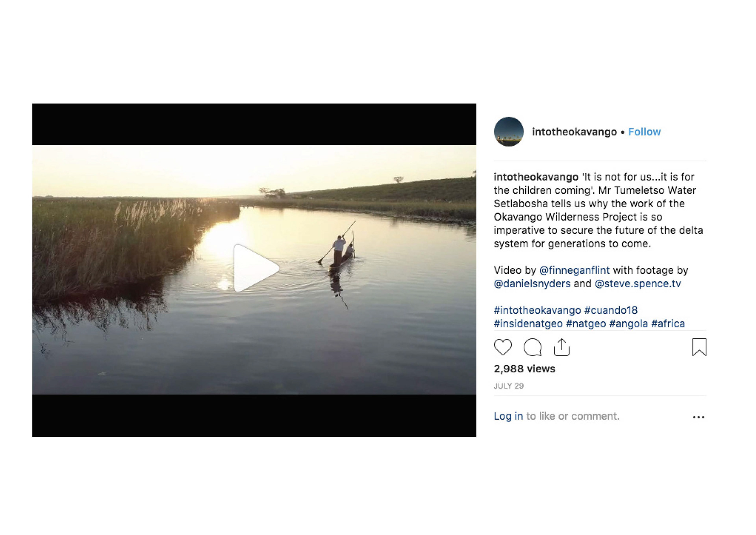756x535 pixels.
Task: Open intotheokavango username in header
Action: pyautogui.click(x=574, y=132)
